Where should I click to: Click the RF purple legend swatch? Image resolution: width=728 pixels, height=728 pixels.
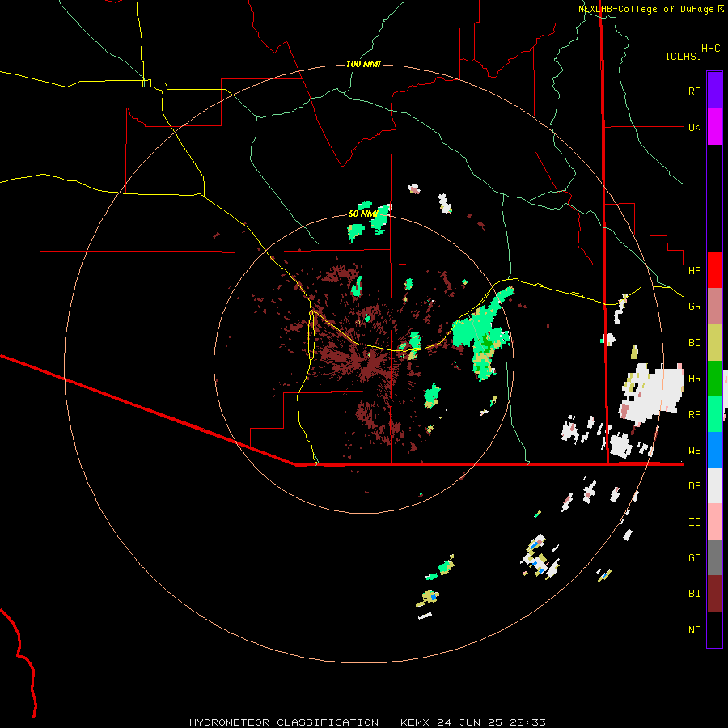[x=714, y=91]
